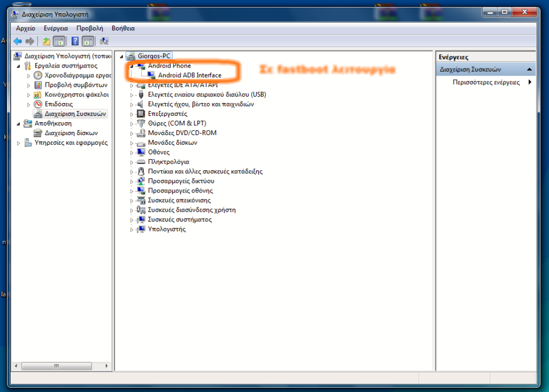Screen dimensions: 549x392
Task: Select Ελεγκτές ήχου, βίντεο και παιχνιδιών text
Action: pos(201,104)
